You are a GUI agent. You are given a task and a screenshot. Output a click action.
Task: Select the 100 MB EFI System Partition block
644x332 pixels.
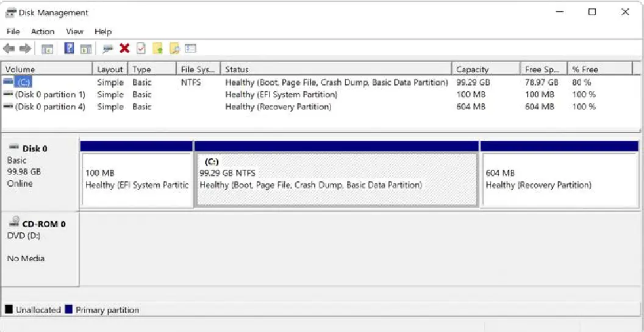tap(137, 179)
